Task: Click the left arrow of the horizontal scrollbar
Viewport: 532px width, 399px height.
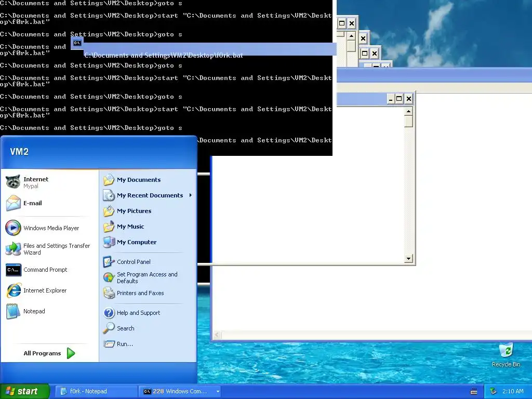Action: pos(217,335)
